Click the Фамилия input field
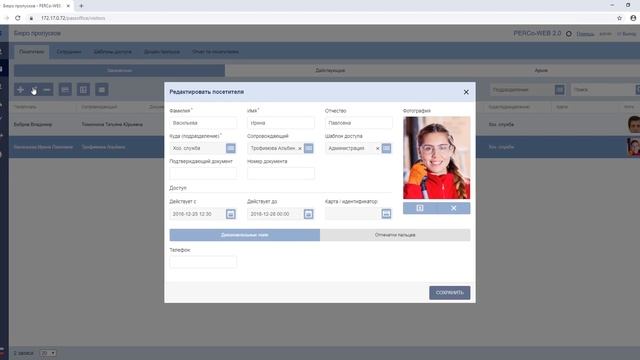Viewport: 640px width, 360px height. (203, 123)
